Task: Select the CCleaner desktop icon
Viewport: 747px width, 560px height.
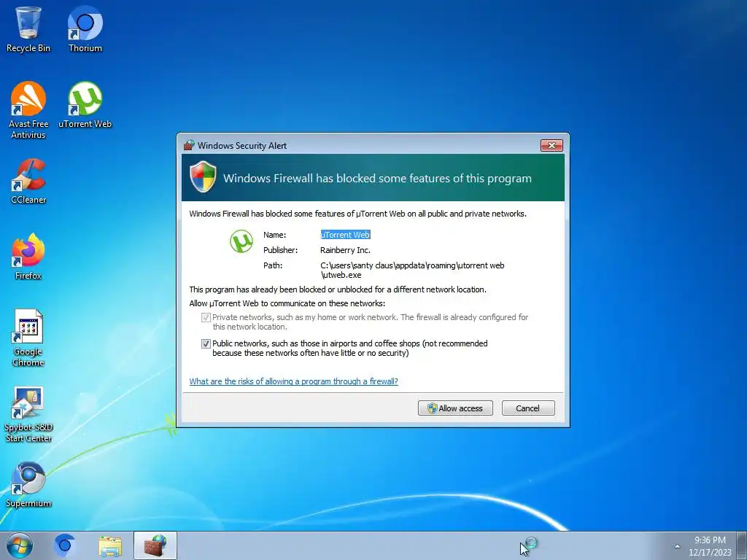Action: click(28, 181)
